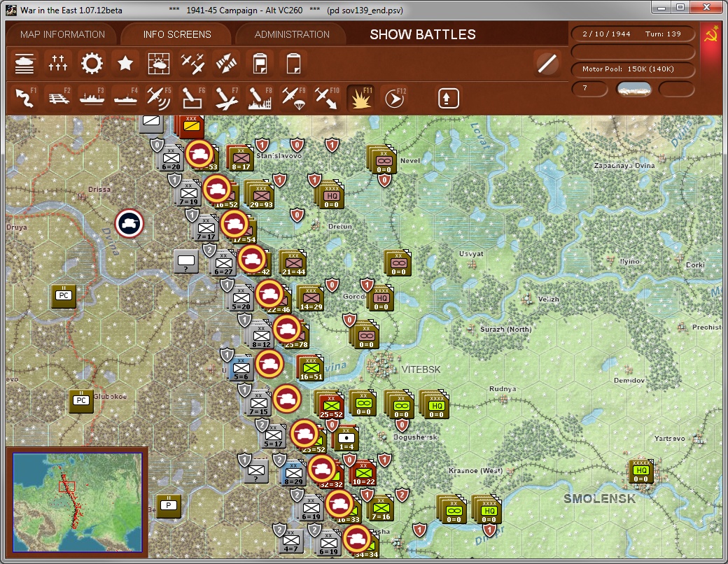Open the Air Doctrine planes icon
Image resolution: width=728 pixels, height=564 pixels.
click(192, 64)
